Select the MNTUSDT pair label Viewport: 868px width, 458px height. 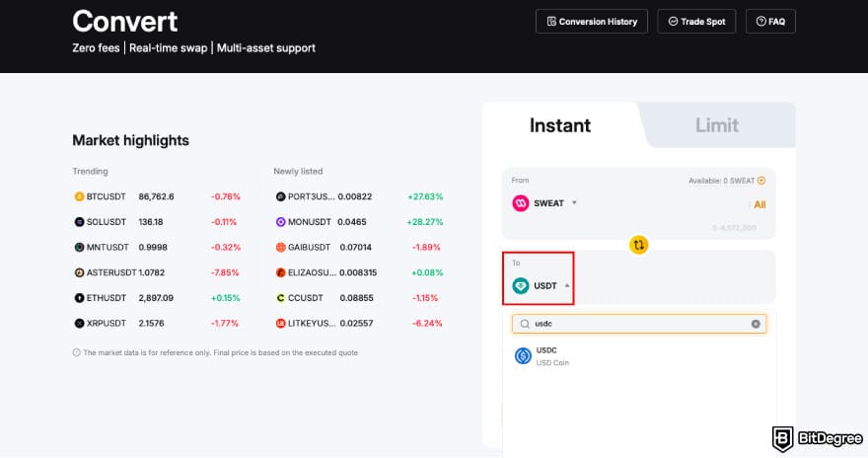[x=108, y=248]
